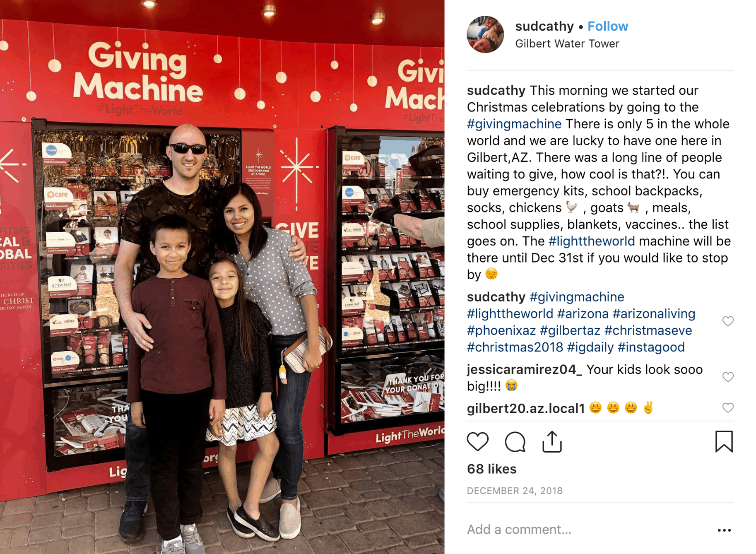Share the post via the share icon
The width and height of the screenshot is (756, 554).
click(552, 441)
